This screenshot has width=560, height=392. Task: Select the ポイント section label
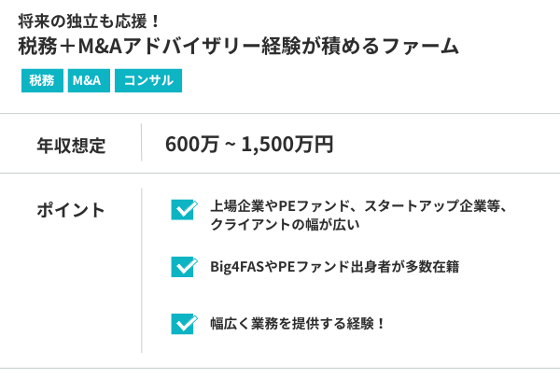[71, 210]
